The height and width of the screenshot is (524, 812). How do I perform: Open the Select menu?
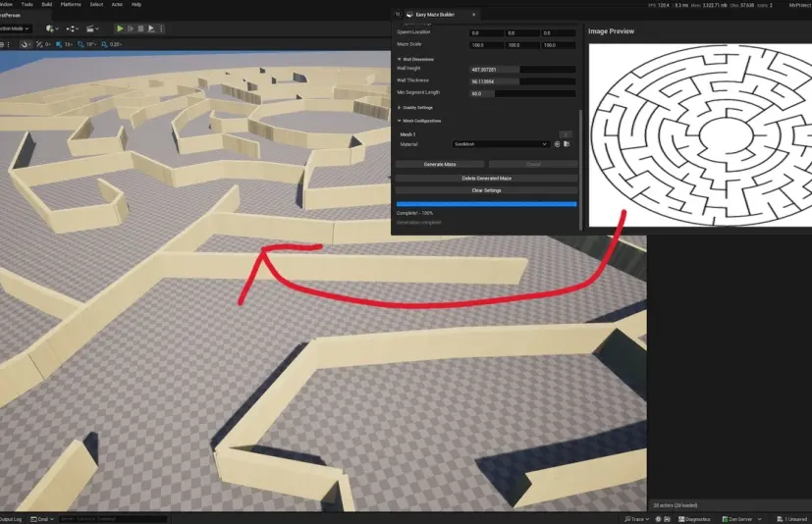tap(96, 4)
